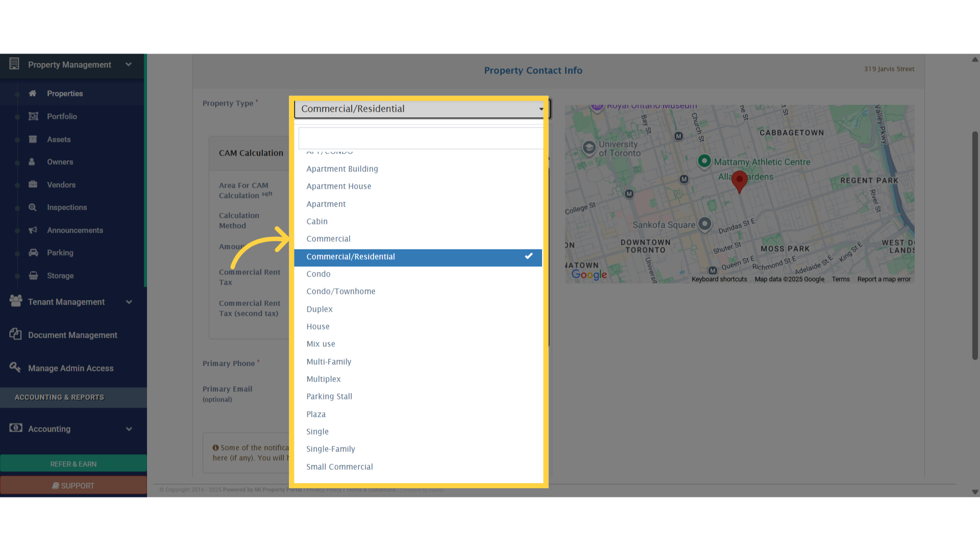The image size is (980, 551).
Task: Open the Privacy Policy link
Action: 324,489
